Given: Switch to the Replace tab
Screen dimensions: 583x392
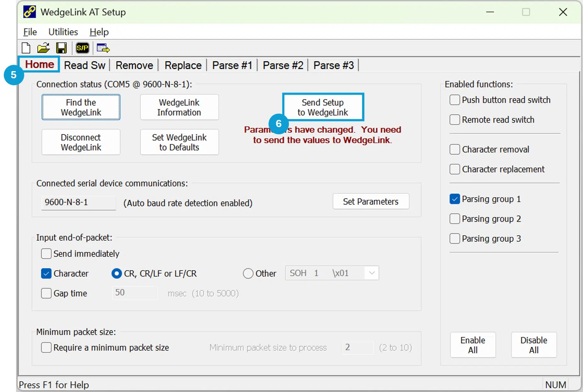Looking at the screenshot, I should 183,65.
